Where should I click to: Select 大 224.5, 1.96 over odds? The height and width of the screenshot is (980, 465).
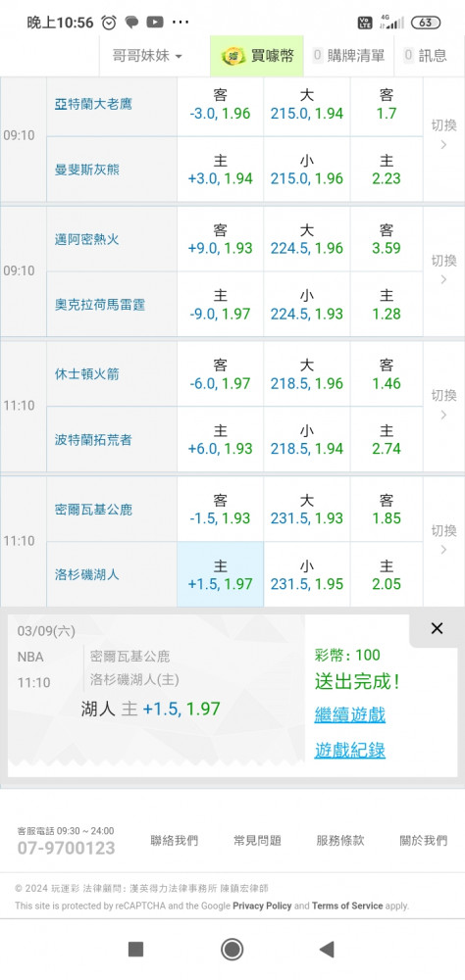coord(307,239)
